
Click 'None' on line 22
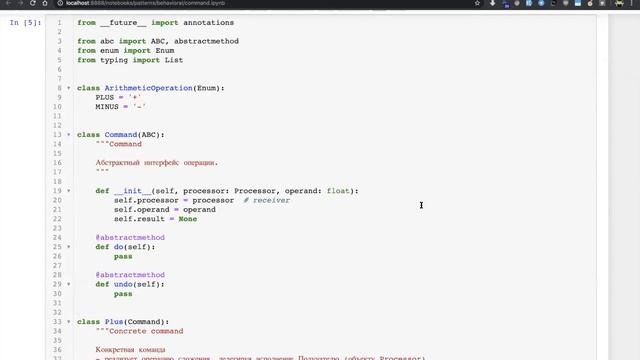tap(188, 219)
